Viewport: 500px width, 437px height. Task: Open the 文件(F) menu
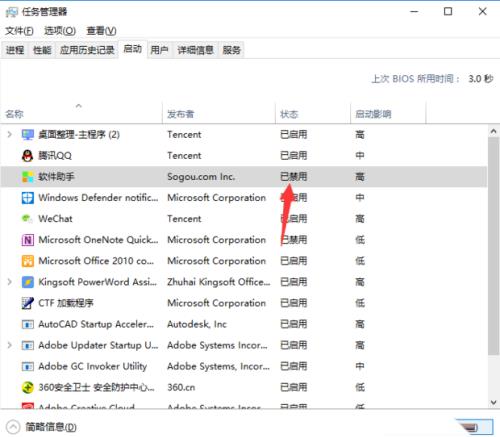point(19,31)
